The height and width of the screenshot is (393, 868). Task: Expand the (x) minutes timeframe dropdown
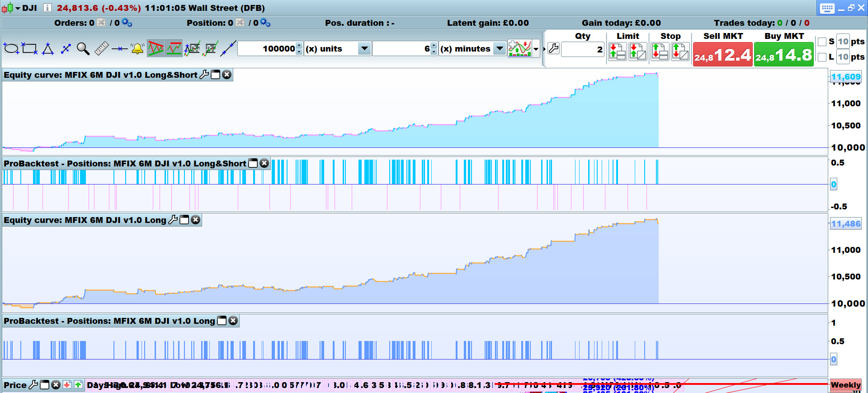coord(500,48)
